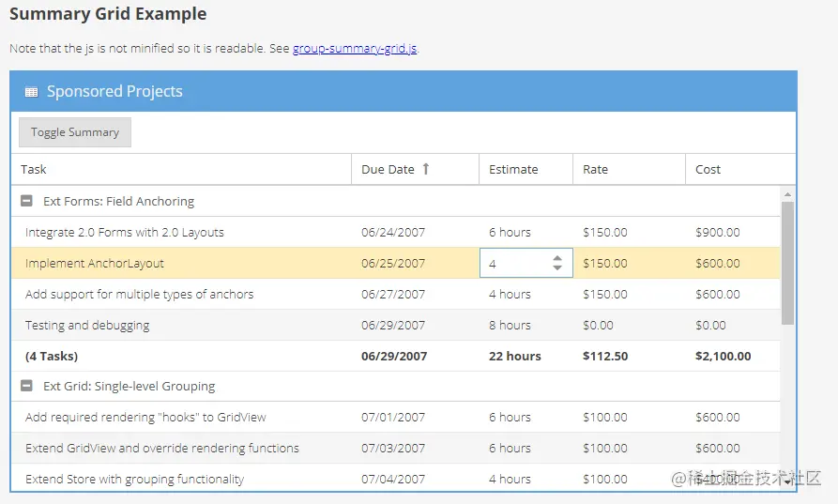Open the group-summary-grid.js link
Image resolution: width=838 pixels, height=504 pixels.
[x=355, y=48]
